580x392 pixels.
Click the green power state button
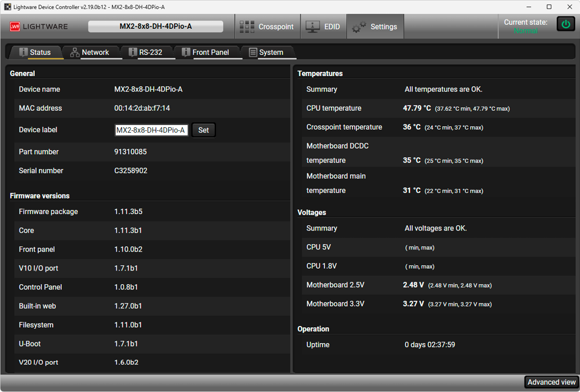pyautogui.click(x=566, y=25)
